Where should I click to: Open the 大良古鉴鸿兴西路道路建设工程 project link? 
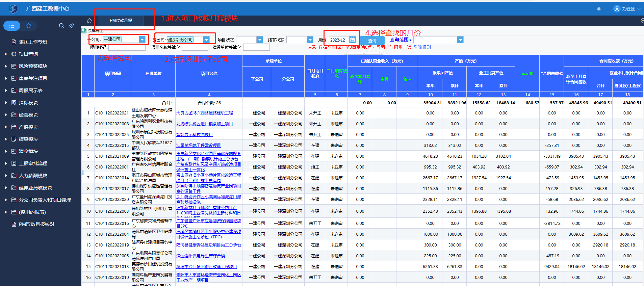pyautogui.click(x=205, y=113)
